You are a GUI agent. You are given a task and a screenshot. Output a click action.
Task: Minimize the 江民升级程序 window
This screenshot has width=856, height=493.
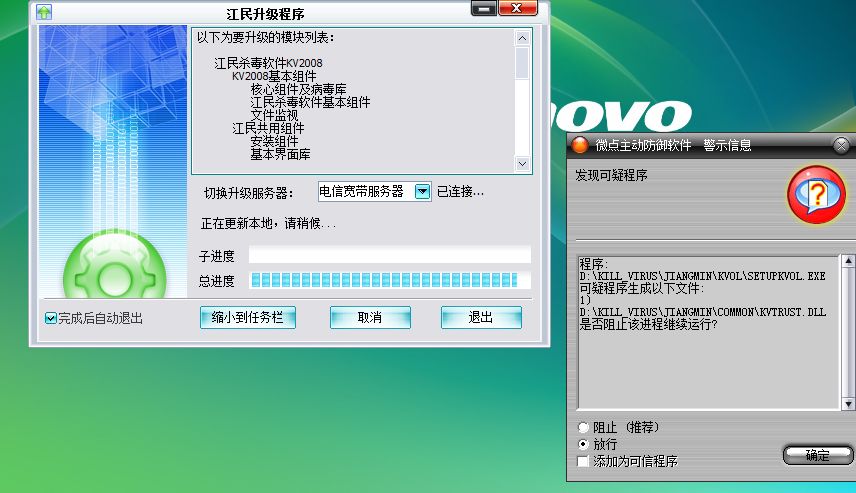[x=484, y=8]
